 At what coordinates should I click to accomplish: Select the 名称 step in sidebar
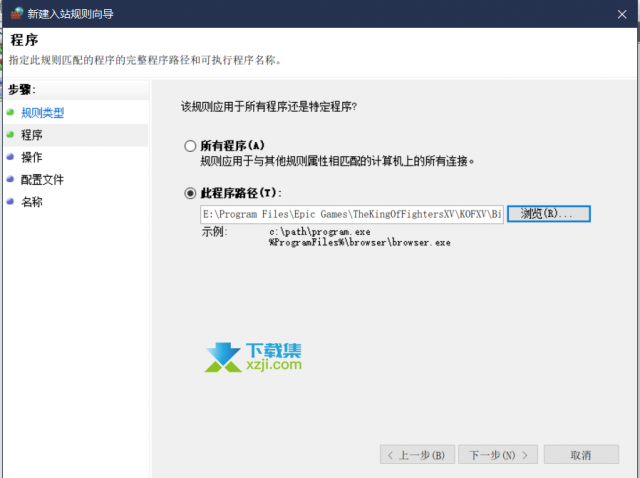(x=32, y=202)
